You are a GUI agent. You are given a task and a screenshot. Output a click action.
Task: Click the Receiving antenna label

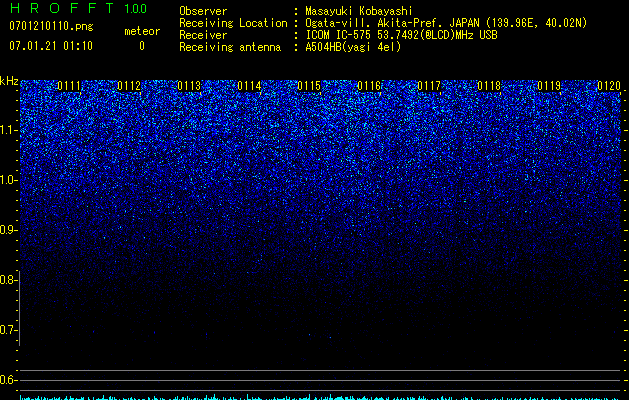(x=230, y=47)
